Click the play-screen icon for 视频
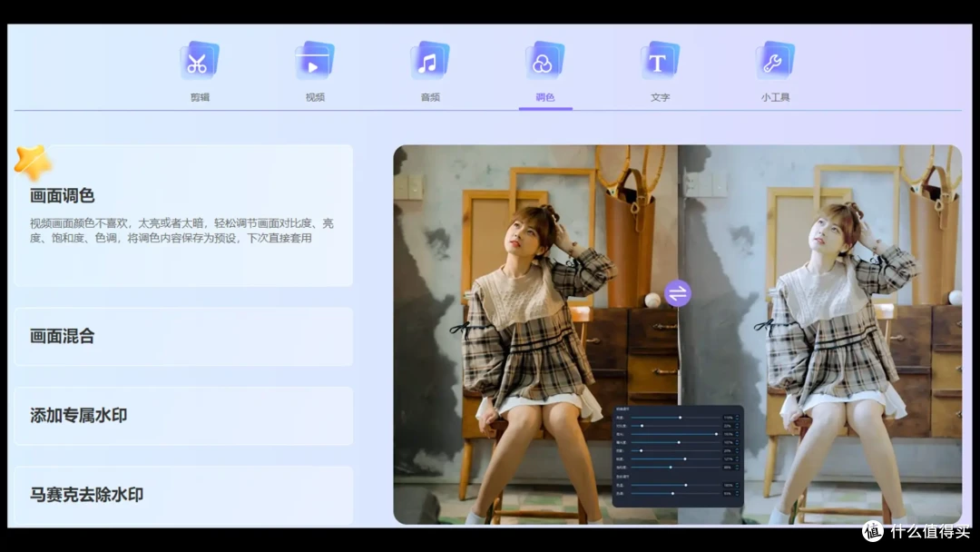The height and width of the screenshot is (552, 980). (x=314, y=62)
